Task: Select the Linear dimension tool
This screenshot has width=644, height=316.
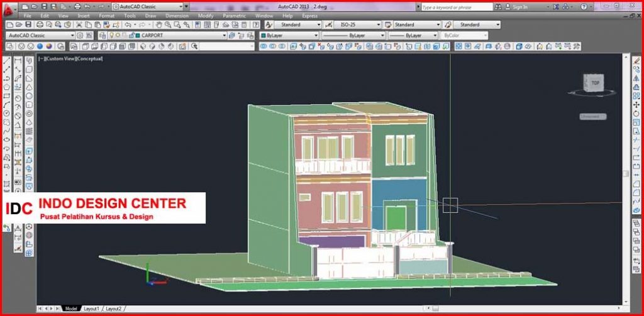Action: (x=18, y=61)
